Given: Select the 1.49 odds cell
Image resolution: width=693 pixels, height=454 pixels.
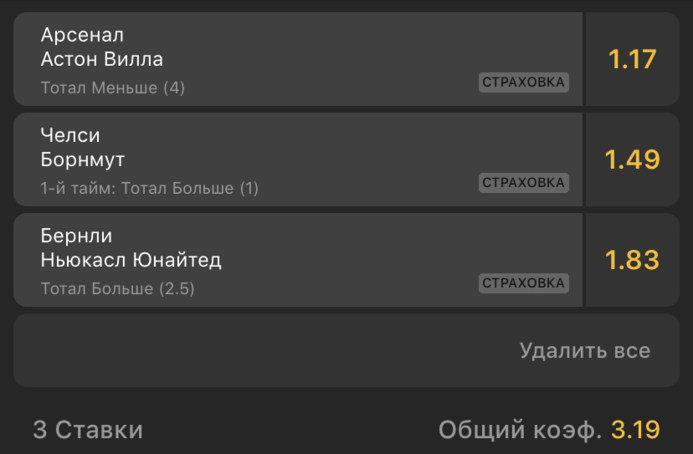Looking at the screenshot, I should pos(632,160).
